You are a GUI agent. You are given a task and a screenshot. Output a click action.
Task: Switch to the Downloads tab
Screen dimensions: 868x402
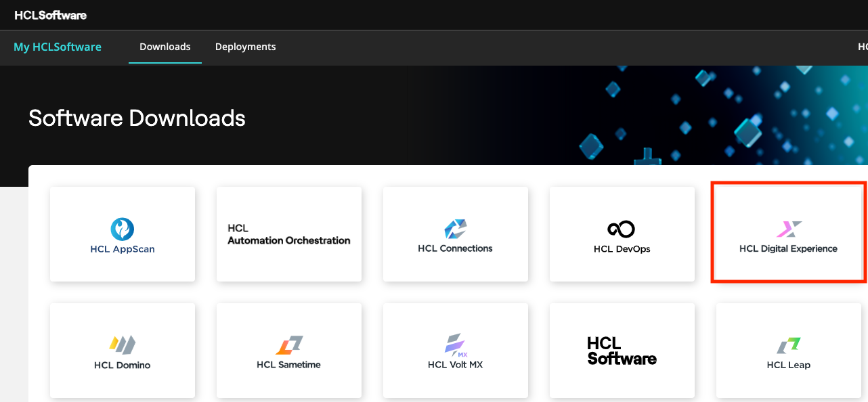165,47
